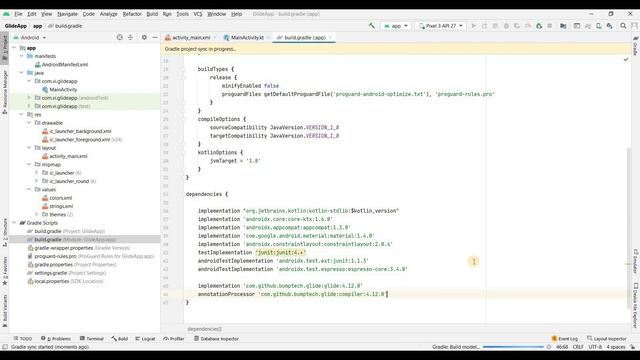Open the app run configuration dropdown
Image resolution: width=640 pixels, height=360 pixels.
pos(396,26)
